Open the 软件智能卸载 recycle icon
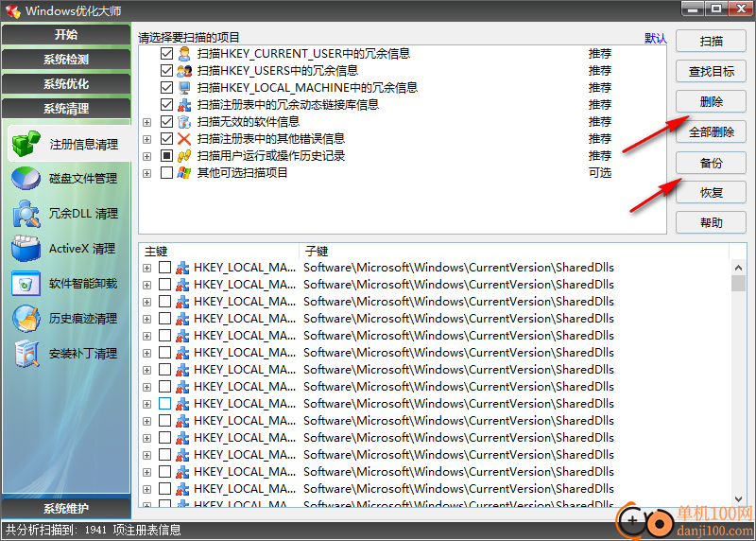This screenshot has width=756, height=541. tap(26, 284)
